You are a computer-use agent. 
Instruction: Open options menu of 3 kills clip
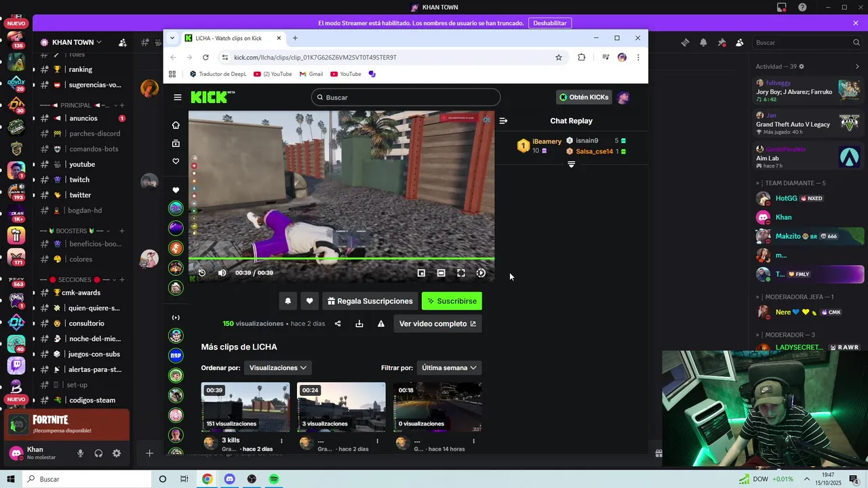[x=282, y=441]
